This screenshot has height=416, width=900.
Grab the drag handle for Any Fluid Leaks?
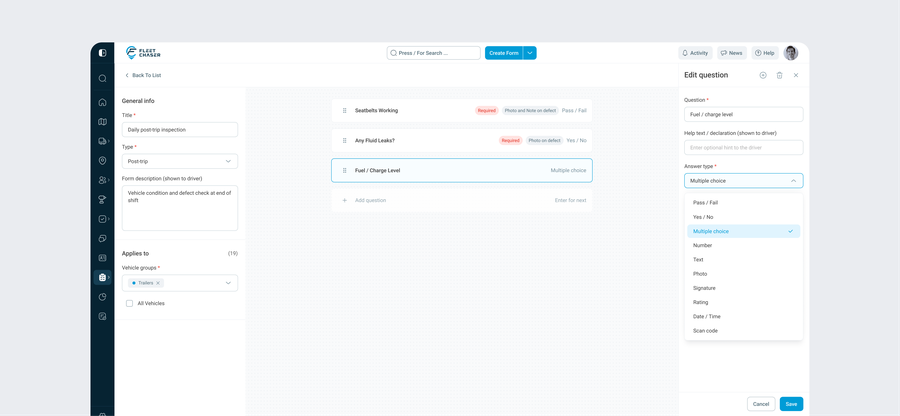344,140
